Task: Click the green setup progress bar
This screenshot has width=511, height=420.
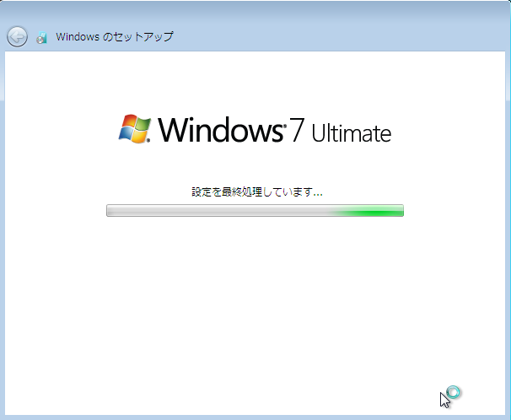Action: 255,210
